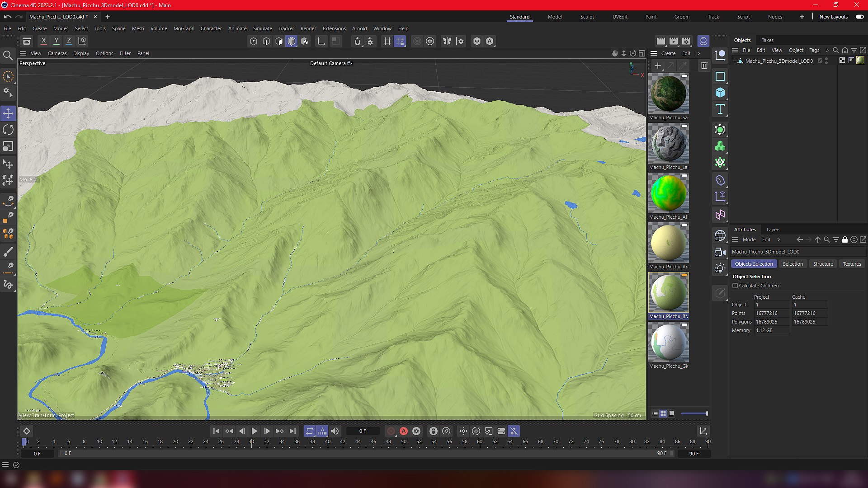The height and width of the screenshot is (488, 868).
Task: Expand Attributes menu chevron after Edit
Action: [x=778, y=239]
